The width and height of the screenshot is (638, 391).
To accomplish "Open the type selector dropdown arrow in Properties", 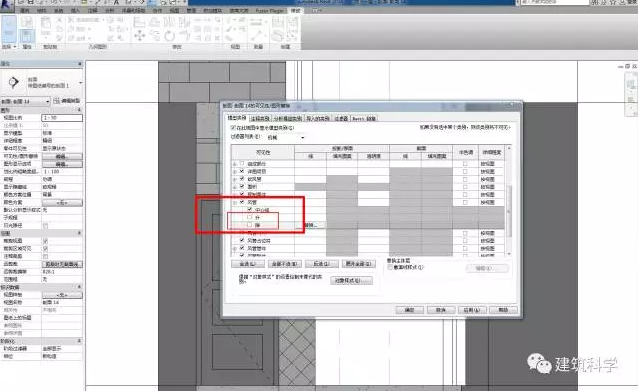I will pyautogui.click(x=81, y=83).
